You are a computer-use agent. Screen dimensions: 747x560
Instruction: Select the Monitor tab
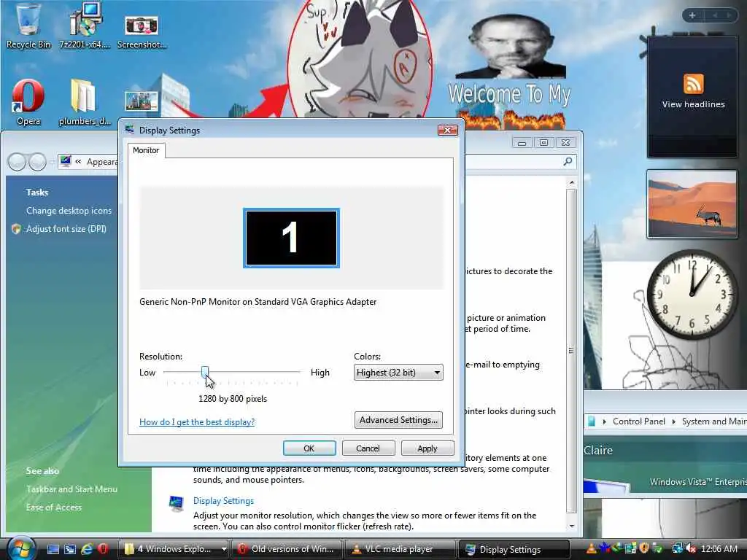146,150
